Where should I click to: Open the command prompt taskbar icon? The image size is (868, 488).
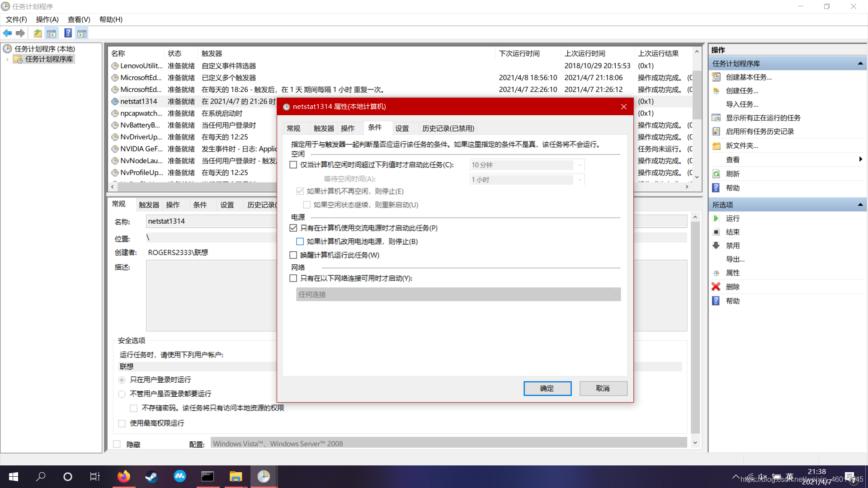(208, 476)
